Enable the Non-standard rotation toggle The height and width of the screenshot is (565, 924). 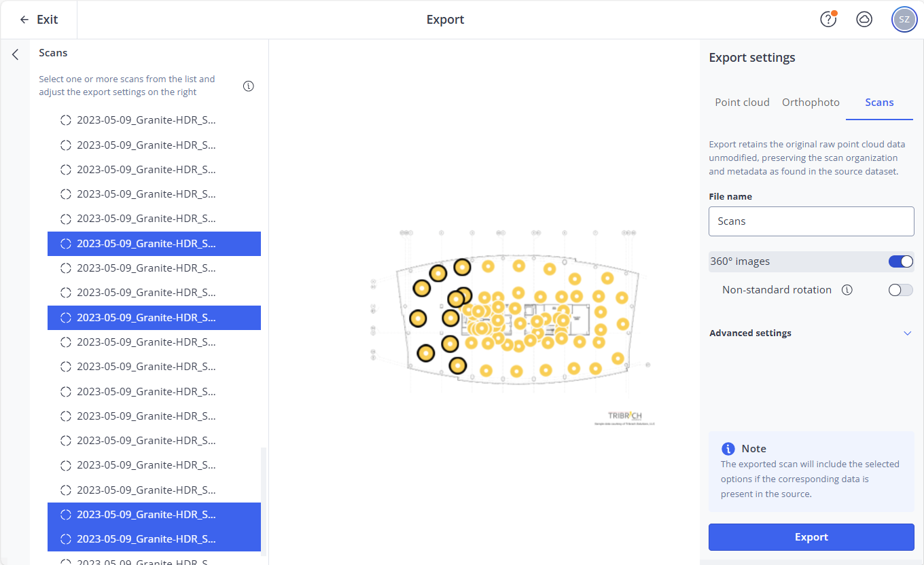900,290
